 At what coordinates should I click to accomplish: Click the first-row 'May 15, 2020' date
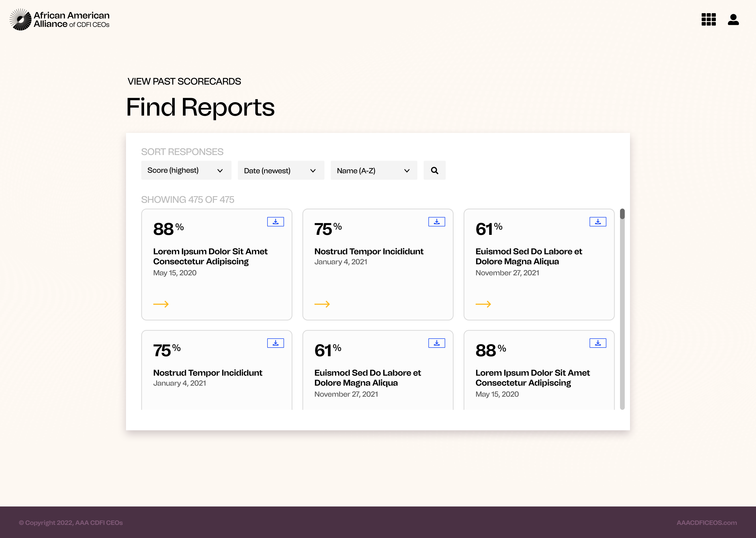(x=175, y=273)
